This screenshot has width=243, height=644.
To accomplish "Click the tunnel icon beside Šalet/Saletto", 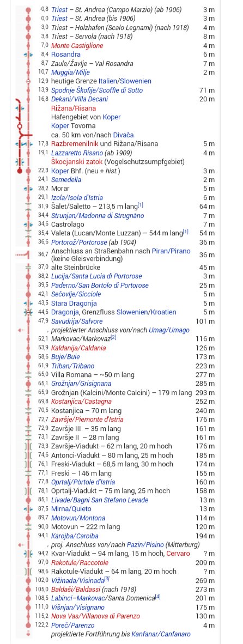I will [28, 206].
